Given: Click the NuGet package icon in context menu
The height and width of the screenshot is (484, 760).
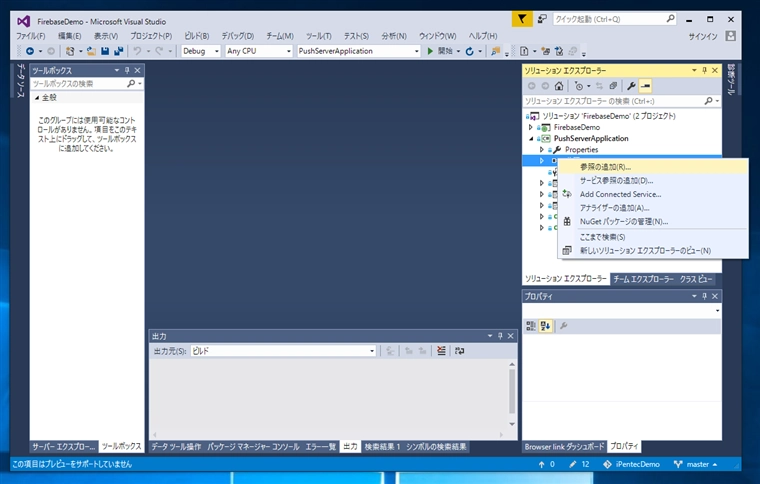Looking at the screenshot, I should pos(567,221).
